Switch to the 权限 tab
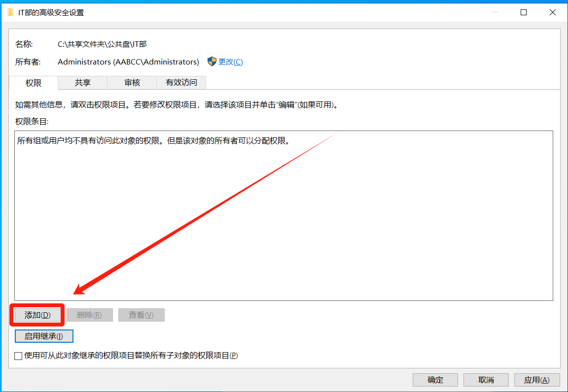Screen dimensions: 568x392 34,83
